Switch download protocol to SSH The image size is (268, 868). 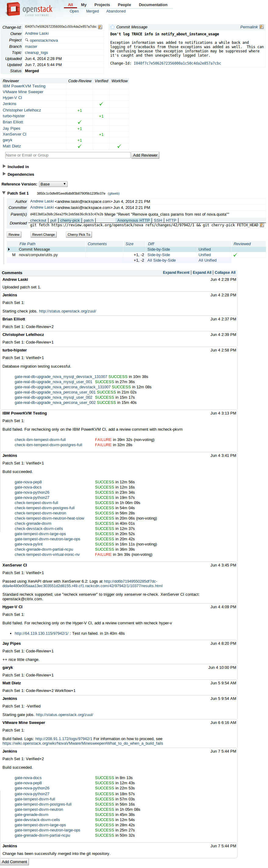(x=158, y=221)
